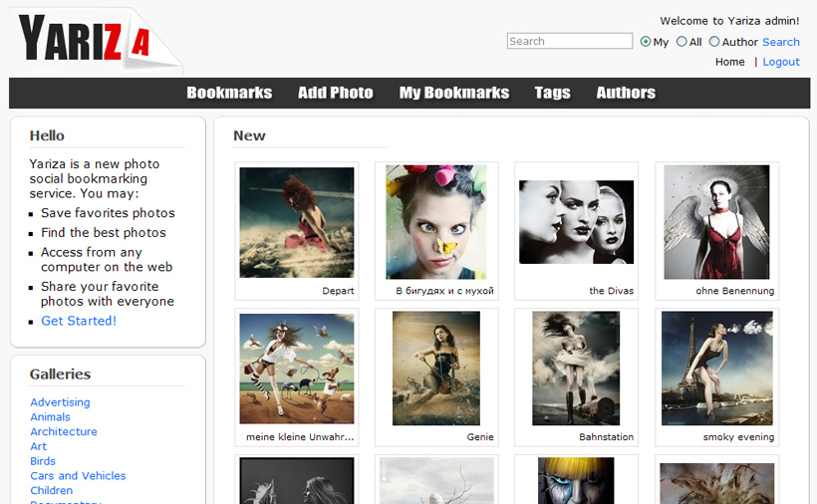This screenshot has width=817, height=504.
Task: Click the Search link
Action: point(780,42)
